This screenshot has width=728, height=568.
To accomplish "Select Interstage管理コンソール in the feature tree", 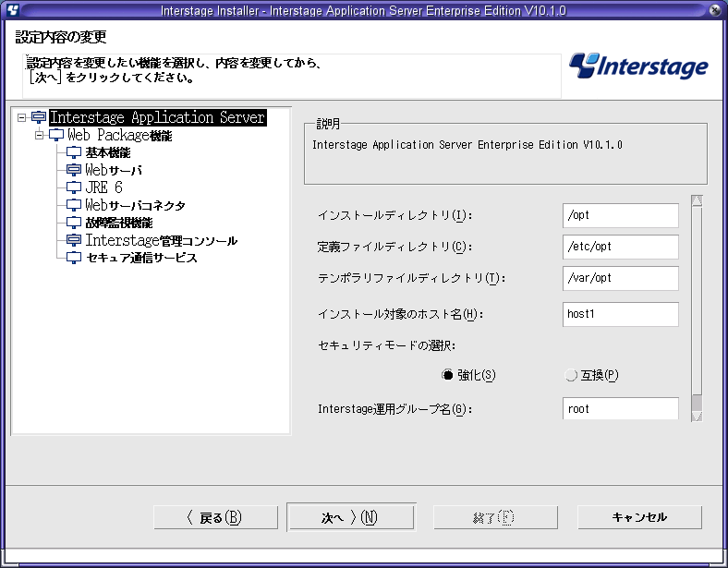I will pos(161,240).
